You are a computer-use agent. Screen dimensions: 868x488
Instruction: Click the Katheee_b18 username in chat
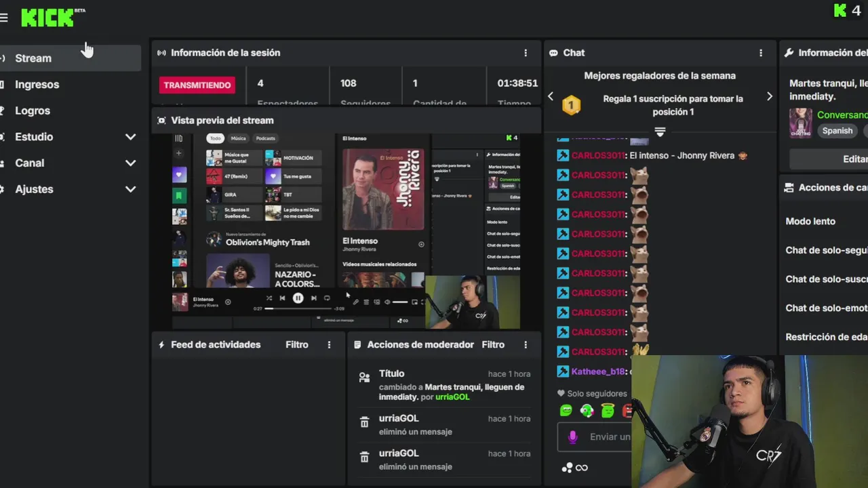pyautogui.click(x=599, y=372)
